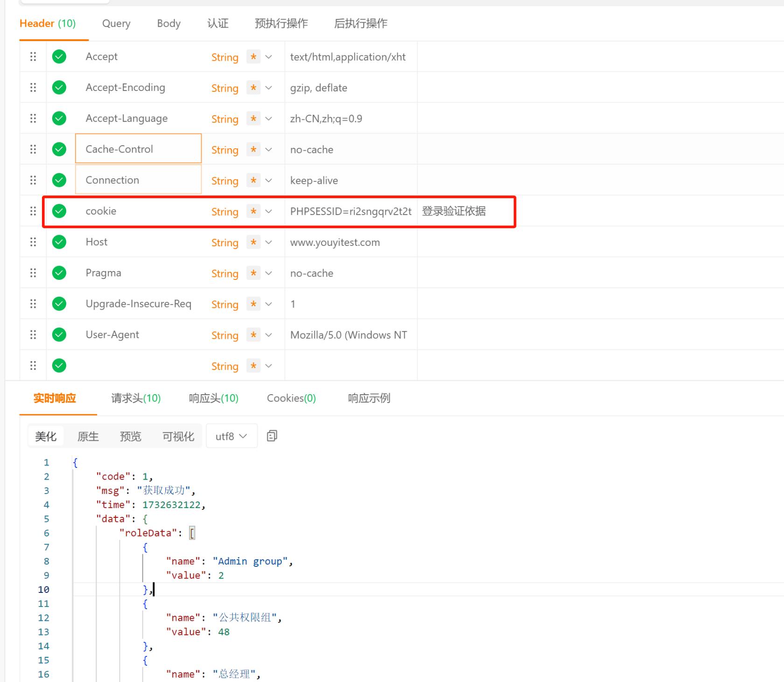Select the 预览 preview button
Image resolution: width=784 pixels, height=682 pixels.
(131, 436)
